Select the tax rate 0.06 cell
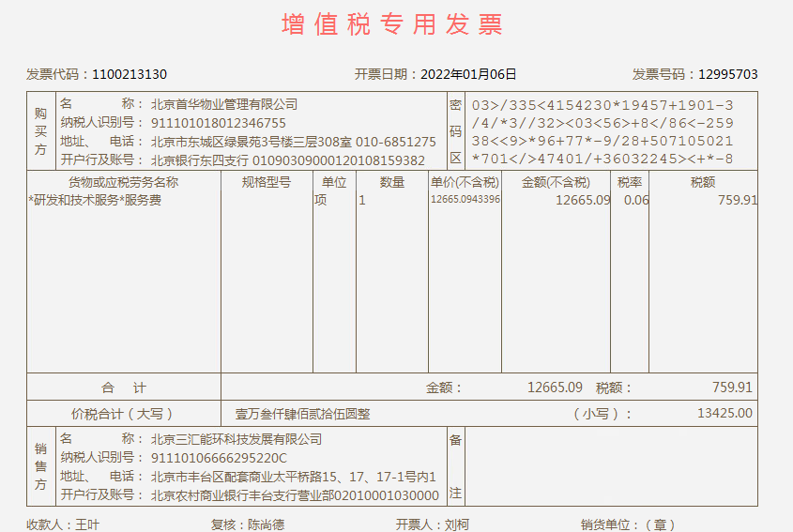Viewport: 793px width, 532px height. [635, 200]
